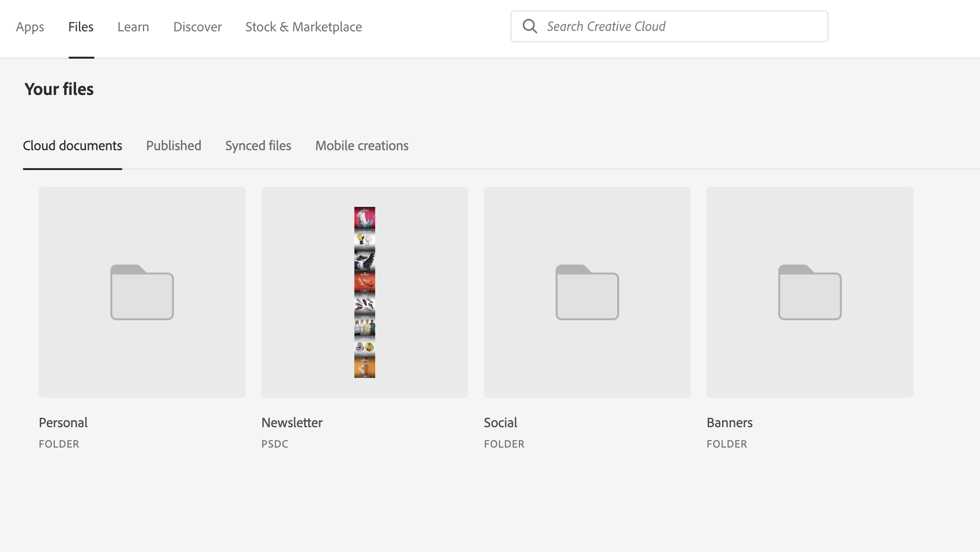Screen dimensions: 980x552
Task: Switch to the Published tab
Action: (x=173, y=145)
